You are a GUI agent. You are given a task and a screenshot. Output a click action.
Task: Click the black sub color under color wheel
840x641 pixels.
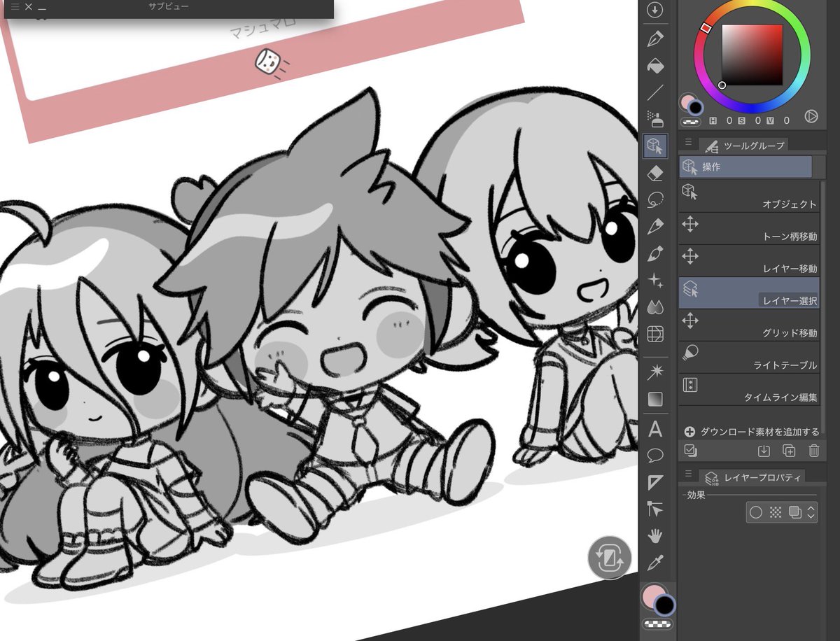pos(696,108)
